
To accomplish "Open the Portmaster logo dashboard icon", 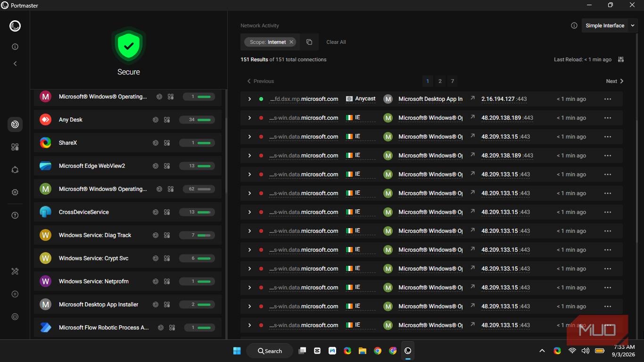I will click(15, 26).
